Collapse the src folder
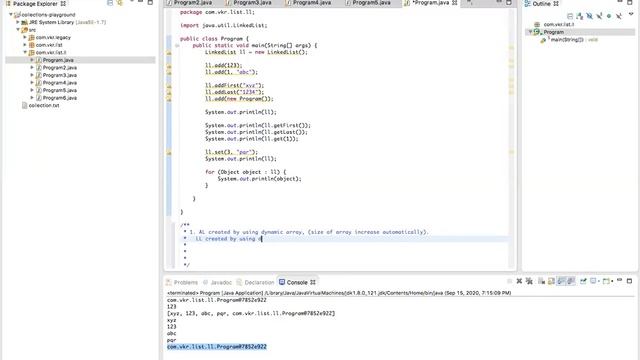This screenshot has width=640, height=360. [18, 29]
